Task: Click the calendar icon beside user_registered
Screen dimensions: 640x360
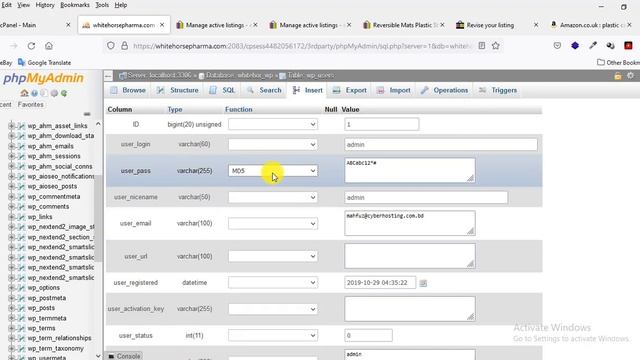Action: click(x=423, y=283)
